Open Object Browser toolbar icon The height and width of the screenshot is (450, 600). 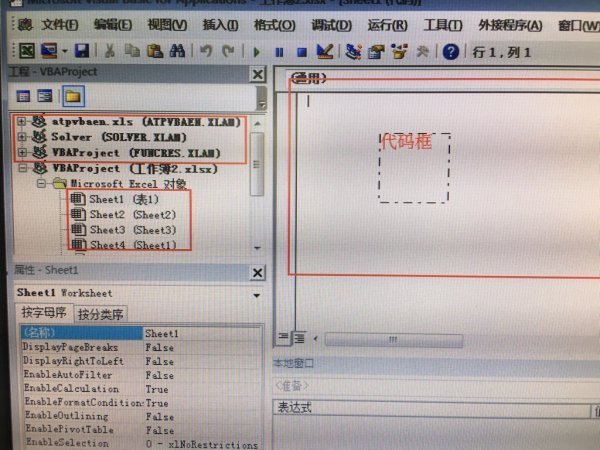[x=399, y=52]
